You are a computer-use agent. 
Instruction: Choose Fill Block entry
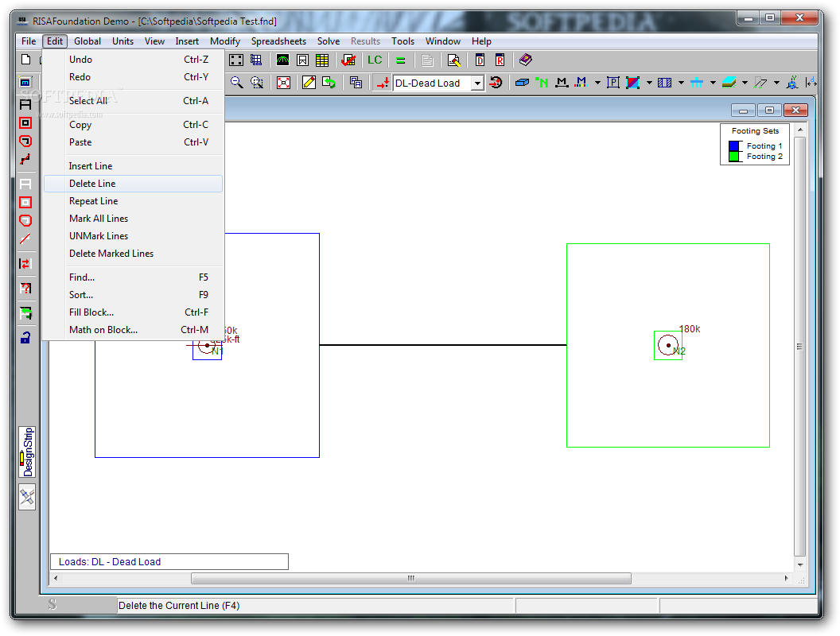click(x=133, y=312)
